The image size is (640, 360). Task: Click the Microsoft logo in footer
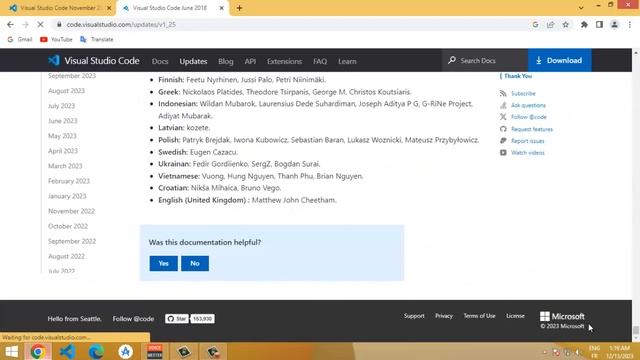pos(562,316)
